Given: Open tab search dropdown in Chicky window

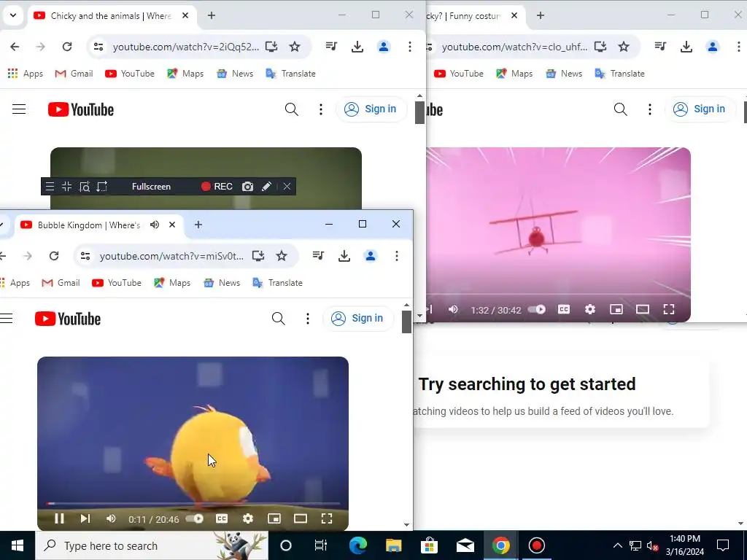Looking at the screenshot, I should 13,15.
